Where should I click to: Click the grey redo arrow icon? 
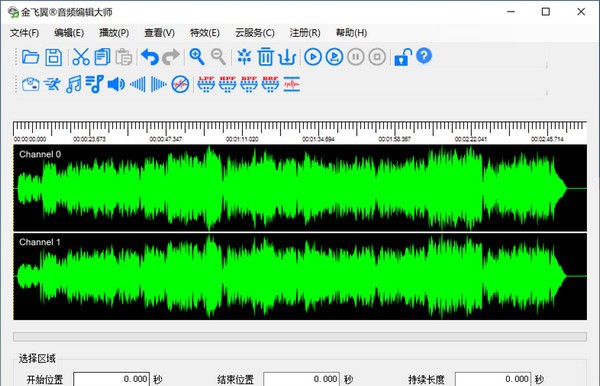point(171,57)
